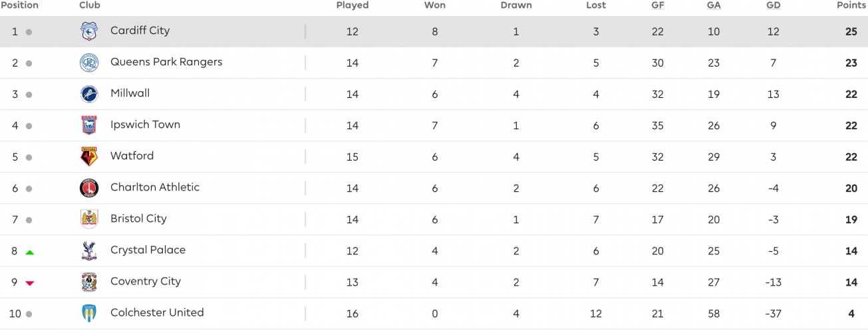Click the green up arrow beside position 8

click(x=29, y=252)
